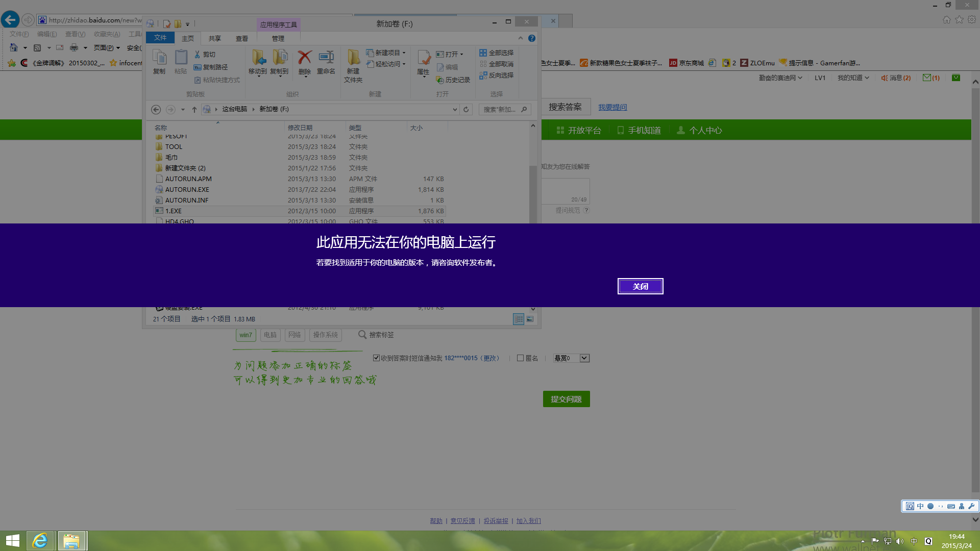Click History (历史记录) in the ribbon

453,80
